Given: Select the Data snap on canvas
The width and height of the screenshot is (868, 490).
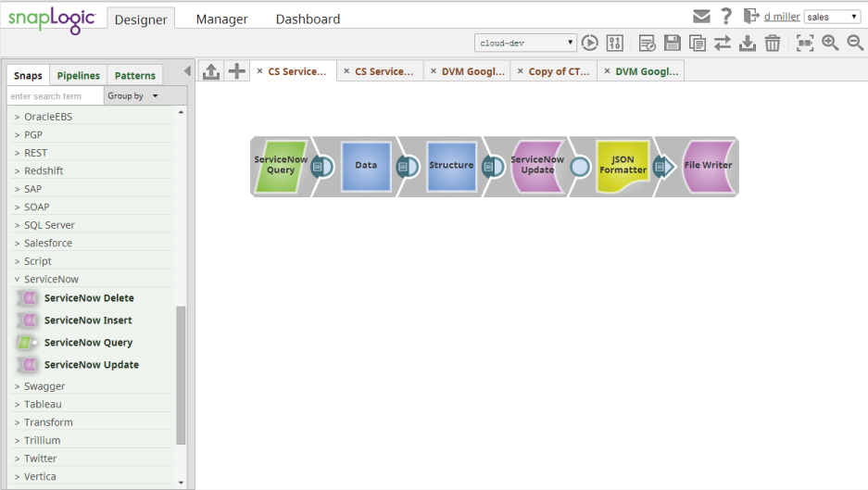Looking at the screenshot, I should [366, 166].
